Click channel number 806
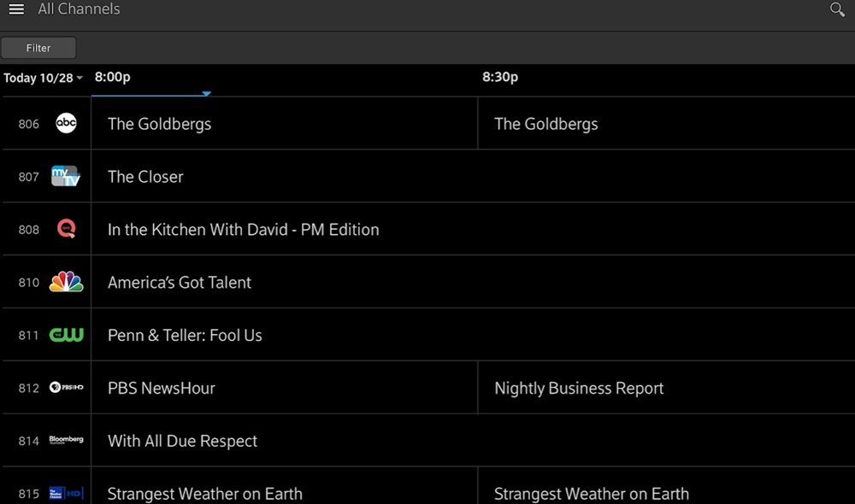 click(x=29, y=124)
